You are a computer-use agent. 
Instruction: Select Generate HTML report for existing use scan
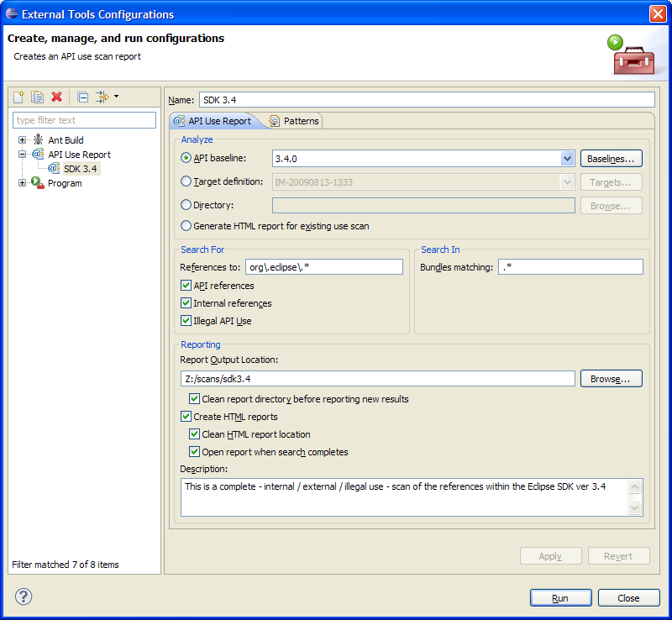tap(186, 226)
